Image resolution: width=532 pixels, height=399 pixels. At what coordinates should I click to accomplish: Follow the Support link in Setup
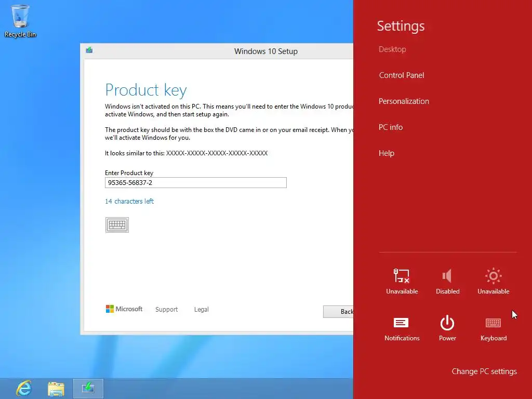pos(167,310)
